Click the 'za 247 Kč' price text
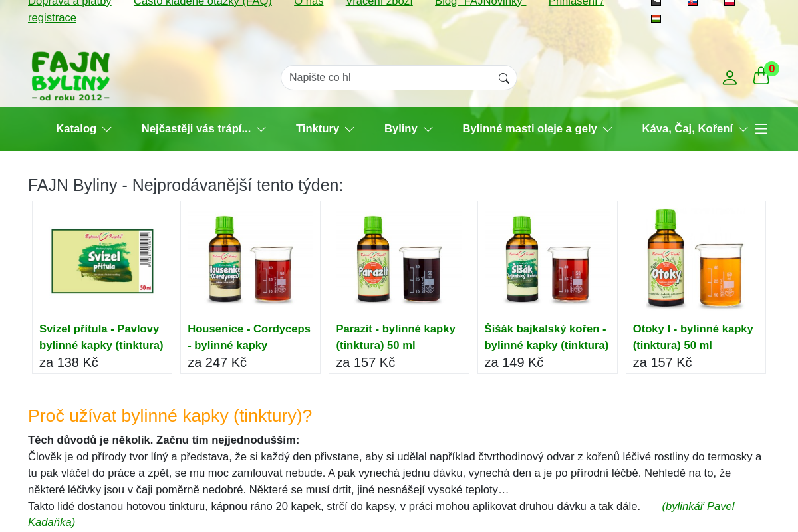This screenshot has height=532, width=798. click(217, 362)
